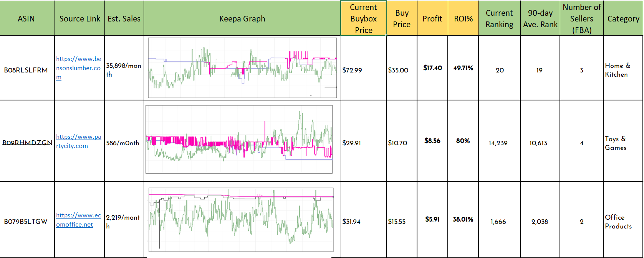Click the Keepa graph for B09RHMDZGN

click(239, 139)
